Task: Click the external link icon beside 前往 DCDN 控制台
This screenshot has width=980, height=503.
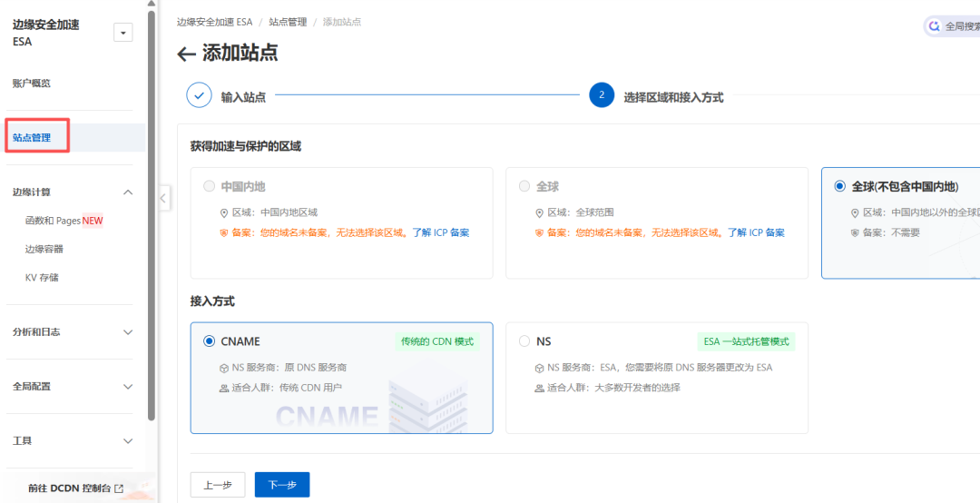Action: [118, 488]
